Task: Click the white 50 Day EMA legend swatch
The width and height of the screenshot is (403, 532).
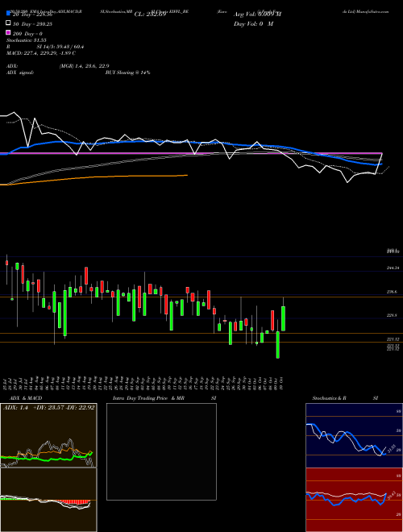Action: (8, 23)
